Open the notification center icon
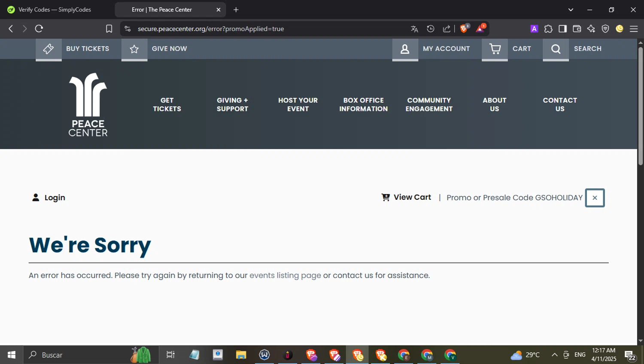This screenshot has height=364, width=644. [630, 355]
